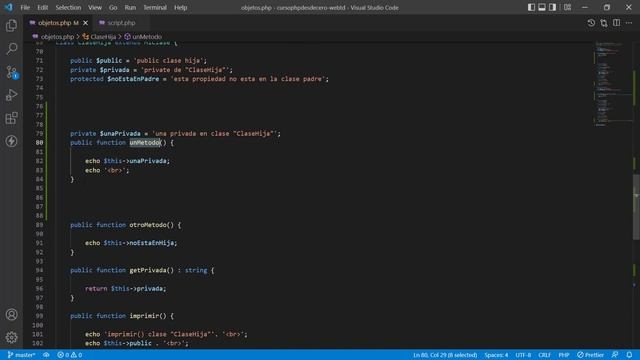Open the Help menu
This screenshot has height=360, width=640.
click(x=180, y=7)
